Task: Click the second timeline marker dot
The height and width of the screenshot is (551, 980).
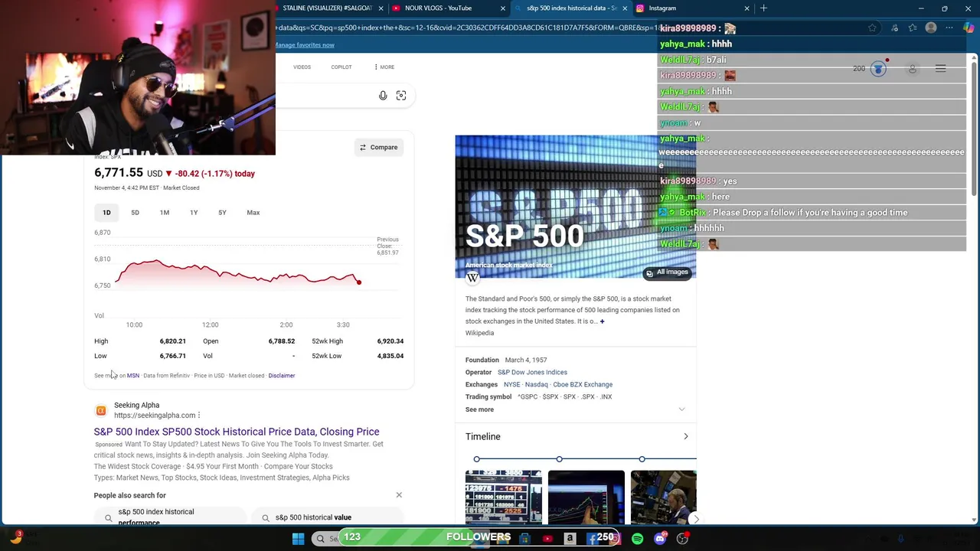Action: click(x=560, y=459)
